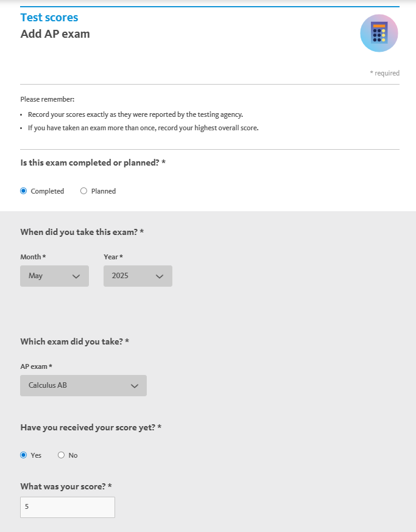Open the Year dropdown showing 2025
This screenshot has height=532, width=416.
tap(138, 276)
